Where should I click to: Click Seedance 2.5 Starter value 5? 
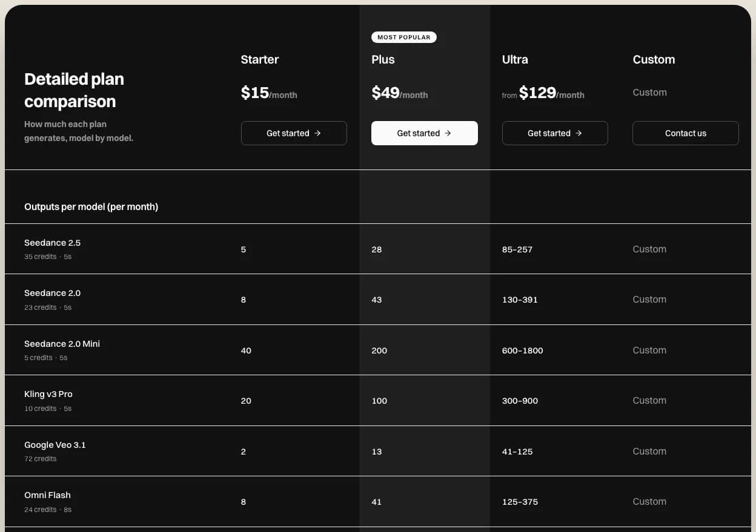pos(244,249)
